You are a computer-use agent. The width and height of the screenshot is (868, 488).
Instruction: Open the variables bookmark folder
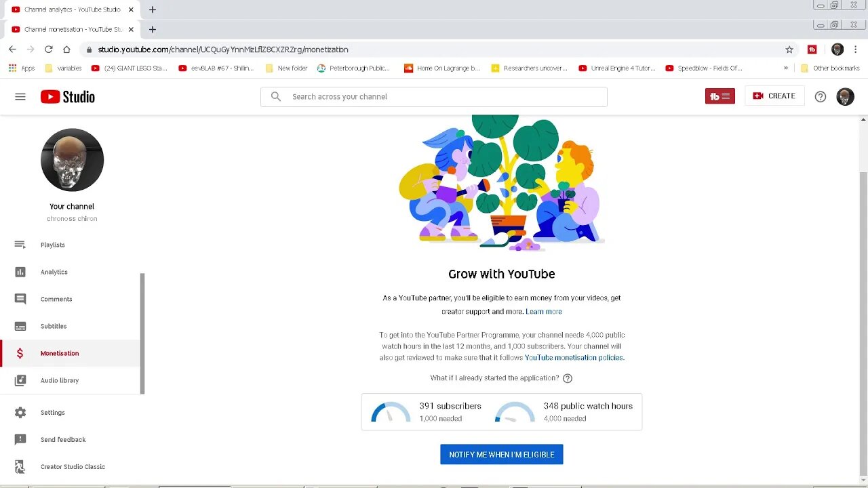tap(63, 68)
